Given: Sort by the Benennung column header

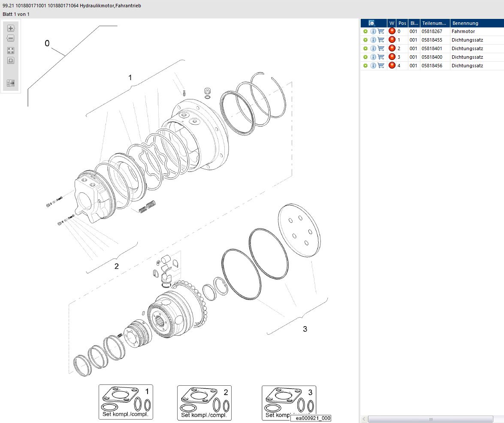Looking at the screenshot, I should click(477, 23).
